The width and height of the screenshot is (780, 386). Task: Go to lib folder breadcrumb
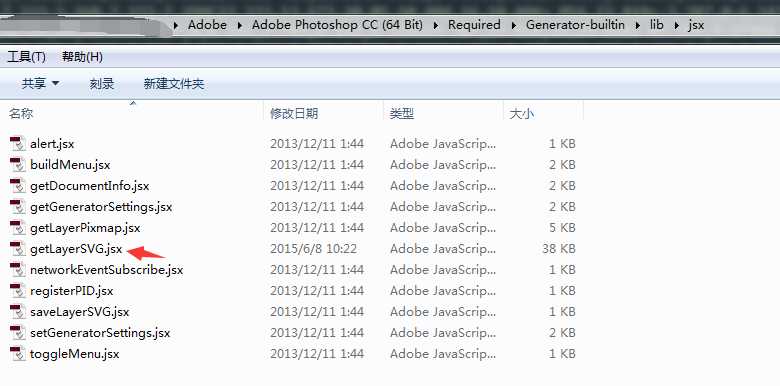[657, 24]
